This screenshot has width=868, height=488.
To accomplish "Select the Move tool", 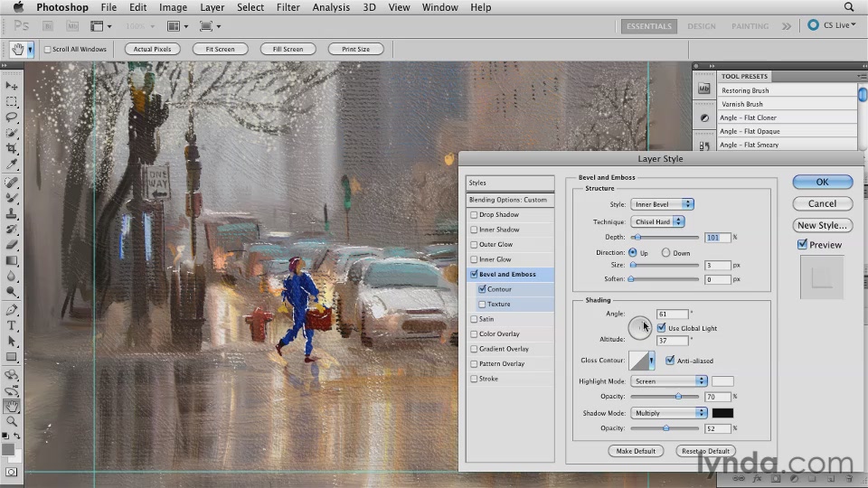I will click(11, 86).
